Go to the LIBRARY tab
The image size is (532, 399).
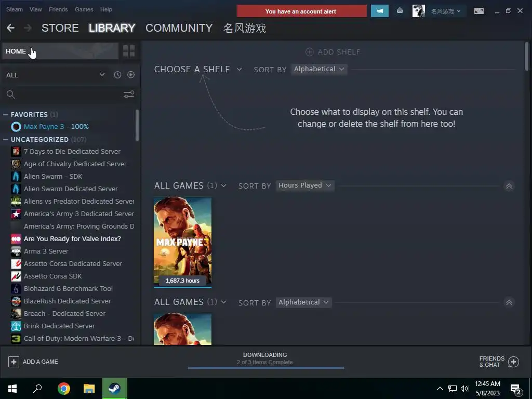tap(112, 28)
